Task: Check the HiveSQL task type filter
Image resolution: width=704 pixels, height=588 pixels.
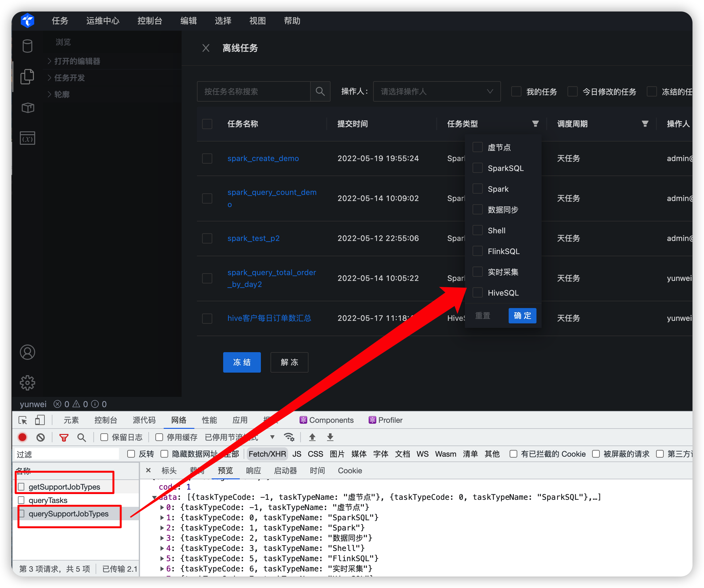Action: point(477,292)
